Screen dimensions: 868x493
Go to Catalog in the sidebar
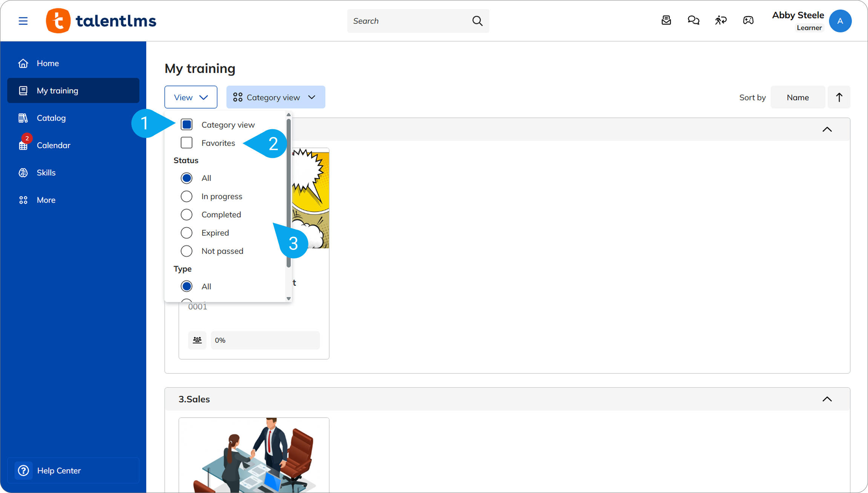click(51, 118)
